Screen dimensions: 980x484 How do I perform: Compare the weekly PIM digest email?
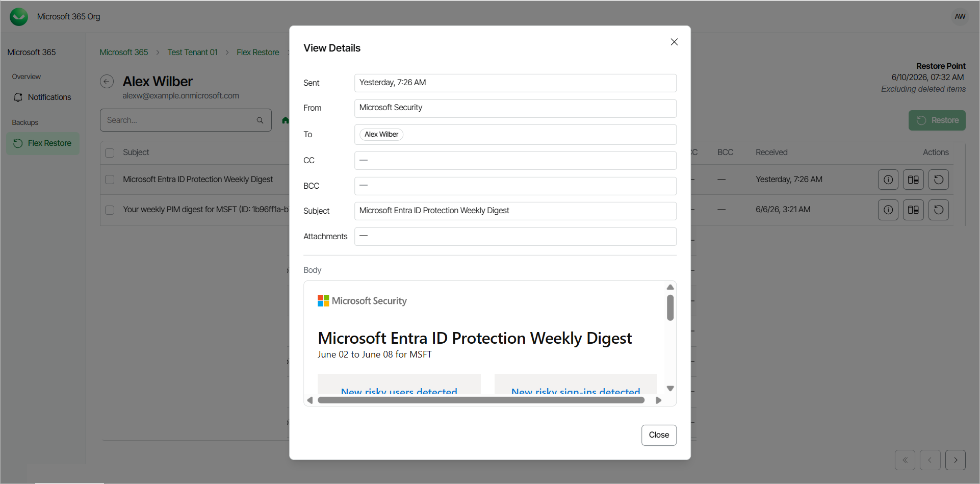pyautogui.click(x=913, y=210)
